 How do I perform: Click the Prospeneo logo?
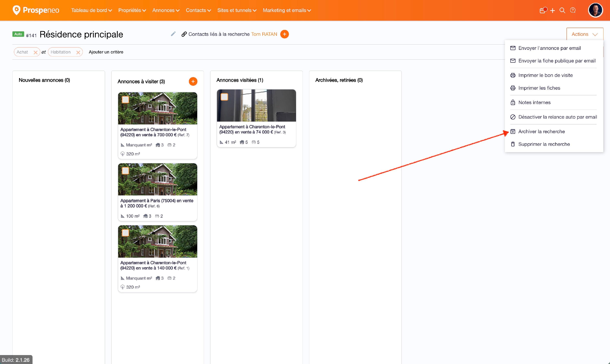[36, 10]
